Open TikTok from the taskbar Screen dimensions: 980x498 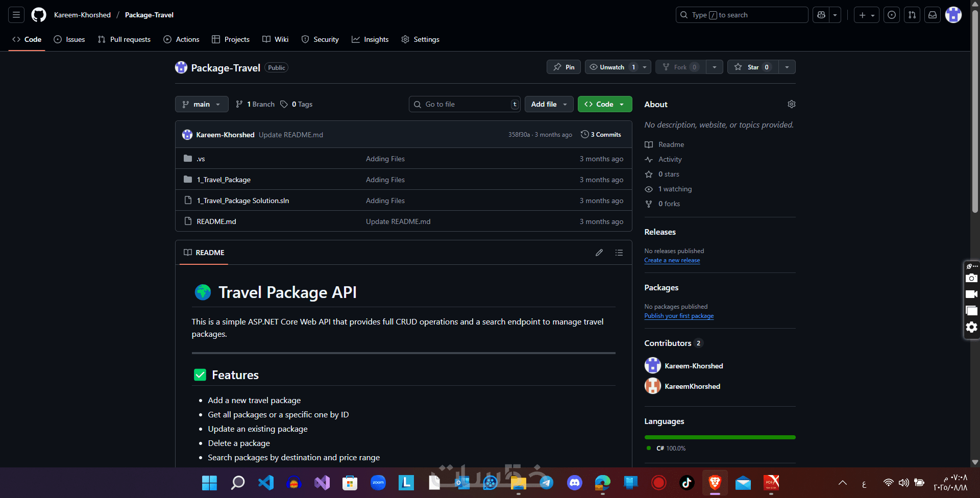687,483
